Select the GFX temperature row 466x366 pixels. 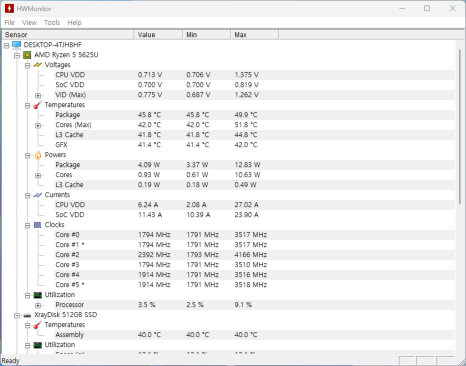(x=255, y=145)
